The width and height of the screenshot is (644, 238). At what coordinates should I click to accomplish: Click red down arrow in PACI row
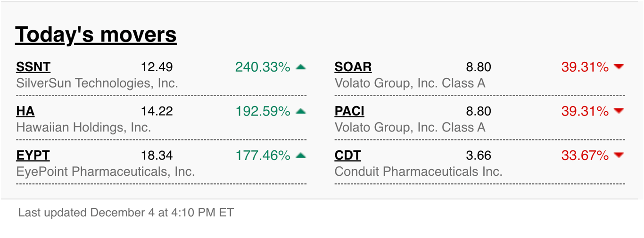point(619,111)
